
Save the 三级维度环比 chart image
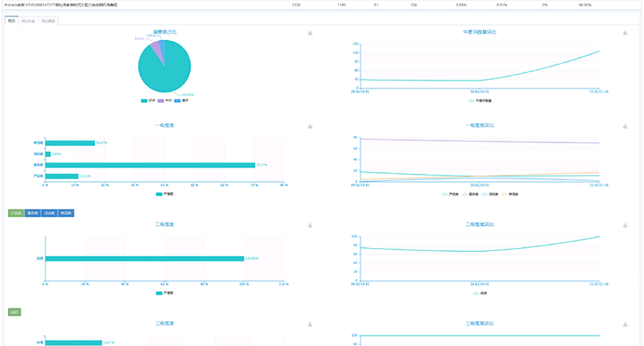click(x=625, y=325)
